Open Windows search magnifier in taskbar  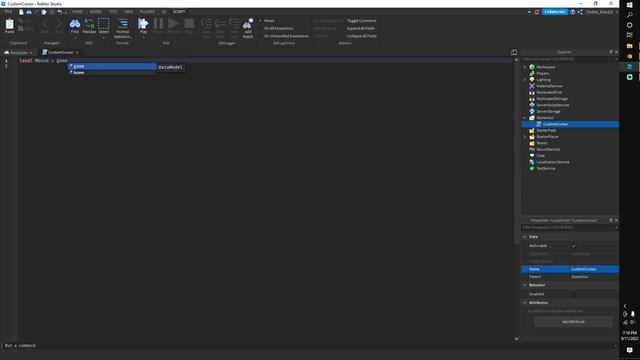tap(629, 15)
